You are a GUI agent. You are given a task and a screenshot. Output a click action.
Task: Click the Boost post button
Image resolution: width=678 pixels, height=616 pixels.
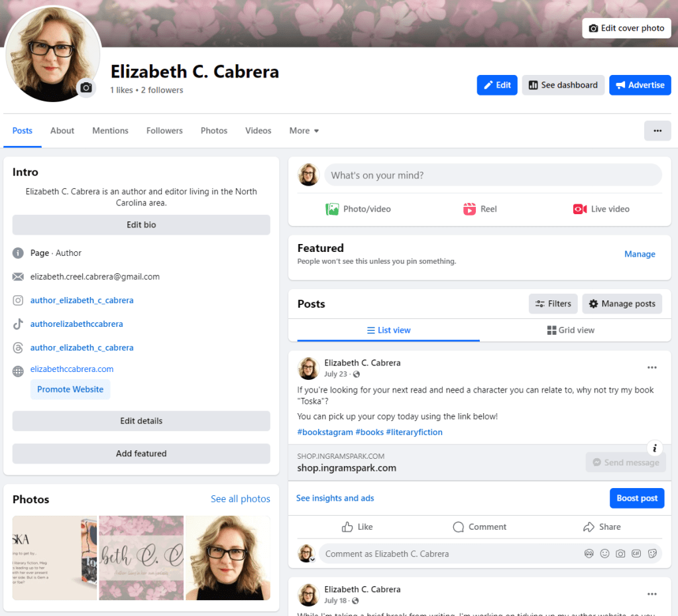tap(636, 498)
